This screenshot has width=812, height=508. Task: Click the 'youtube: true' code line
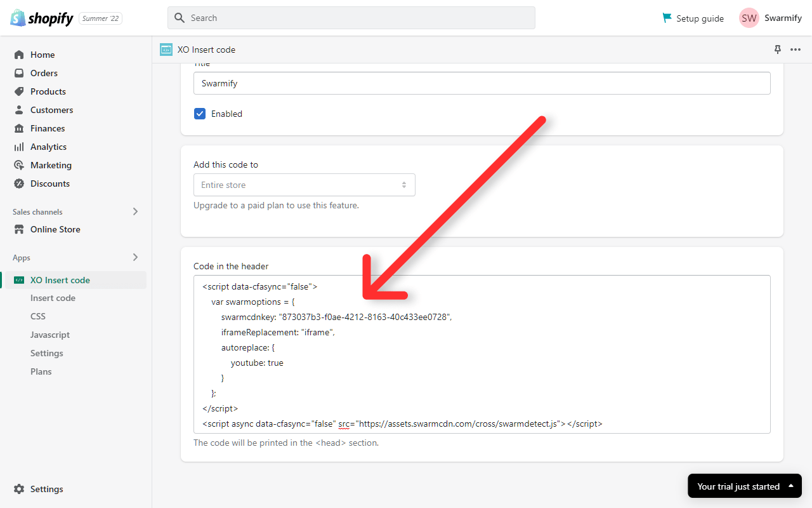click(257, 363)
